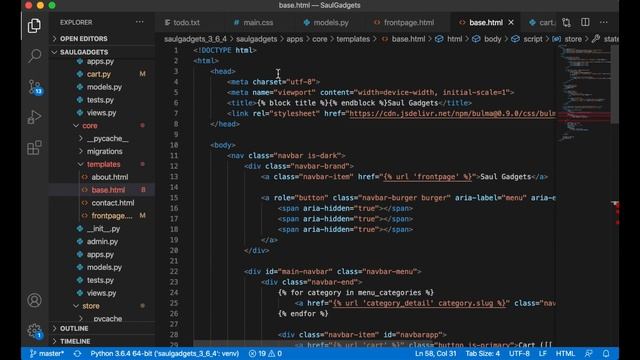This screenshot has width=640, height=360.
Task: Click the feedback icon in status bar
Action: pyautogui.click(x=588, y=353)
